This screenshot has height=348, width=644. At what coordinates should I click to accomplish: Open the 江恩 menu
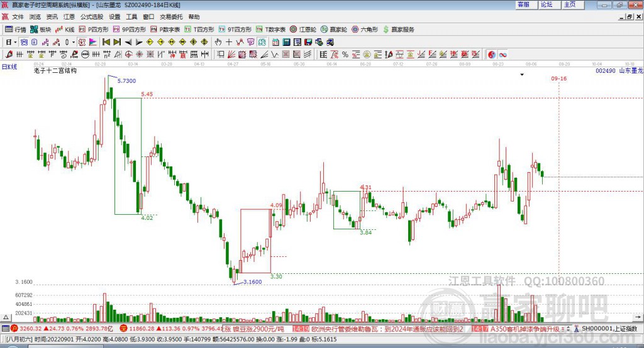click(x=69, y=17)
